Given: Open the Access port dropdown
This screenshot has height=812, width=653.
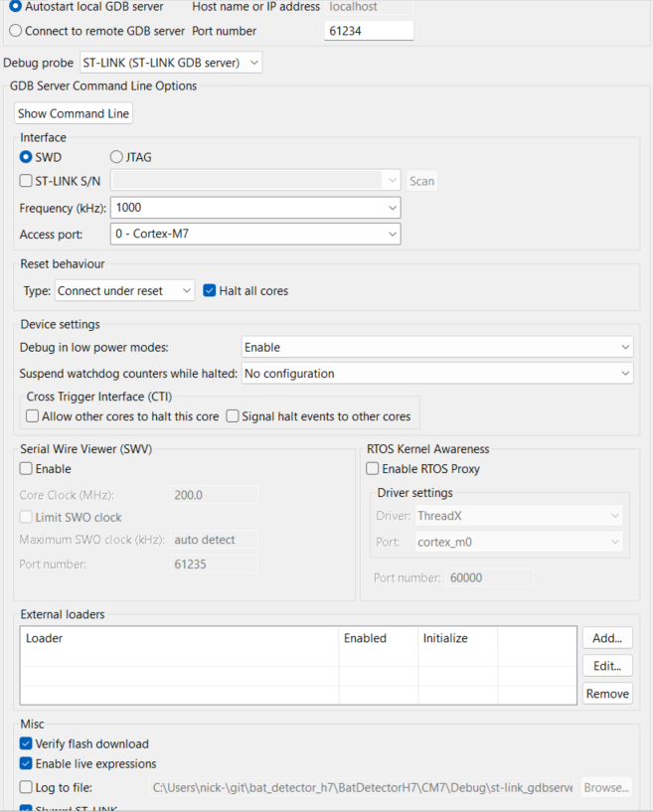Looking at the screenshot, I should coord(256,235).
